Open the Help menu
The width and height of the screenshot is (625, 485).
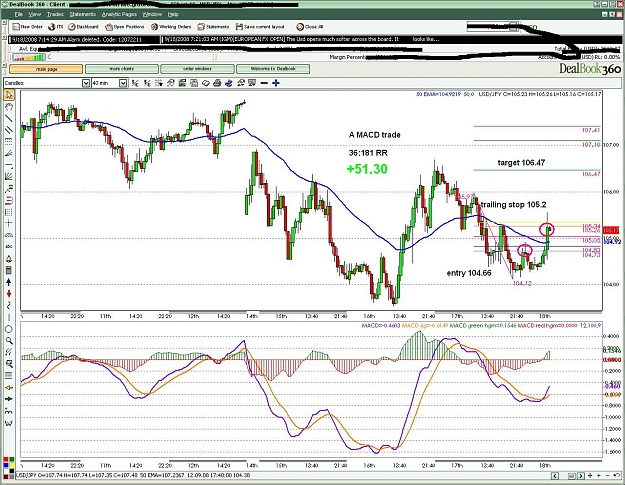(x=173, y=14)
